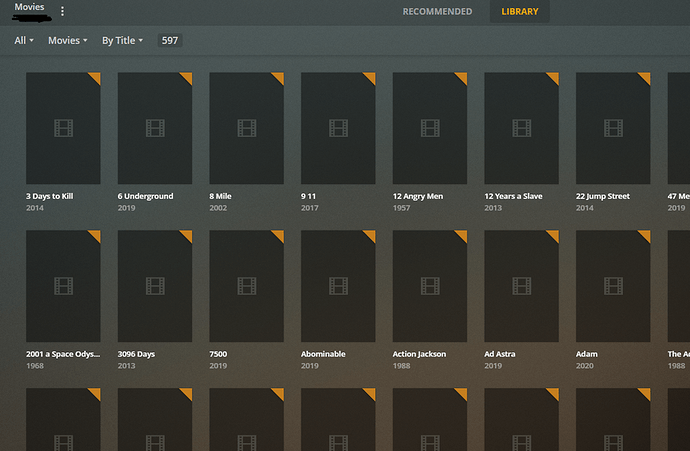Viewport: 690px width, 451px height.
Task: Open the All filter dropdown
Action: click(24, 40)
